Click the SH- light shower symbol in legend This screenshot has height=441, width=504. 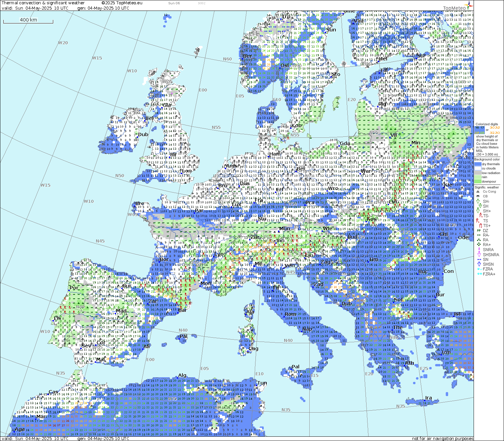[x=478, y=201]
